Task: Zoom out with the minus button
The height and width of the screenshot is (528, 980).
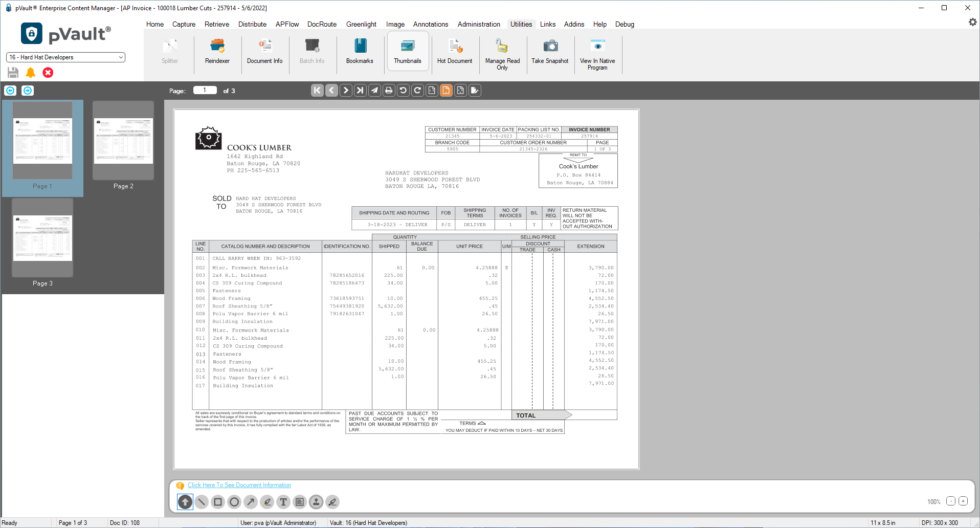Action: click(x=950, y=501)
